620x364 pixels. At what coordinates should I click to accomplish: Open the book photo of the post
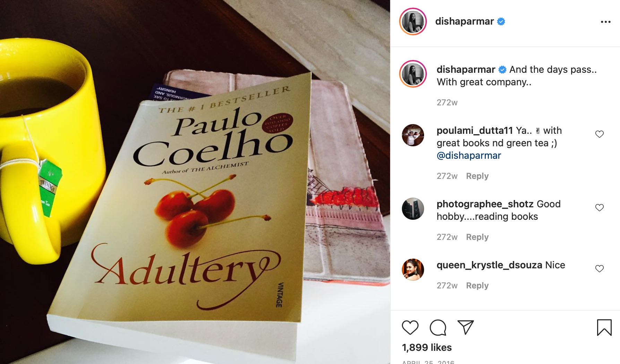[x=195, y=182]
